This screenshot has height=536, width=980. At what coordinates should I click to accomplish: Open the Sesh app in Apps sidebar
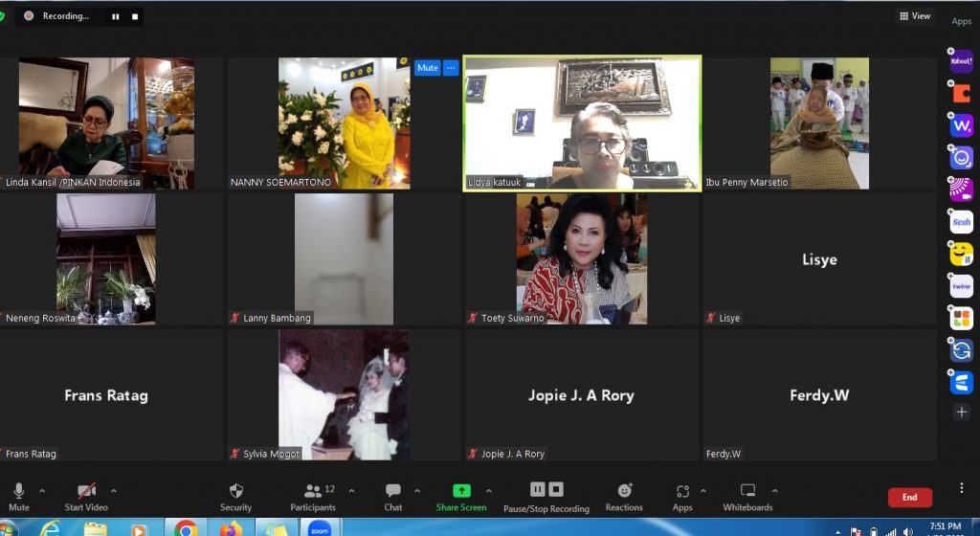pos(961,222)
